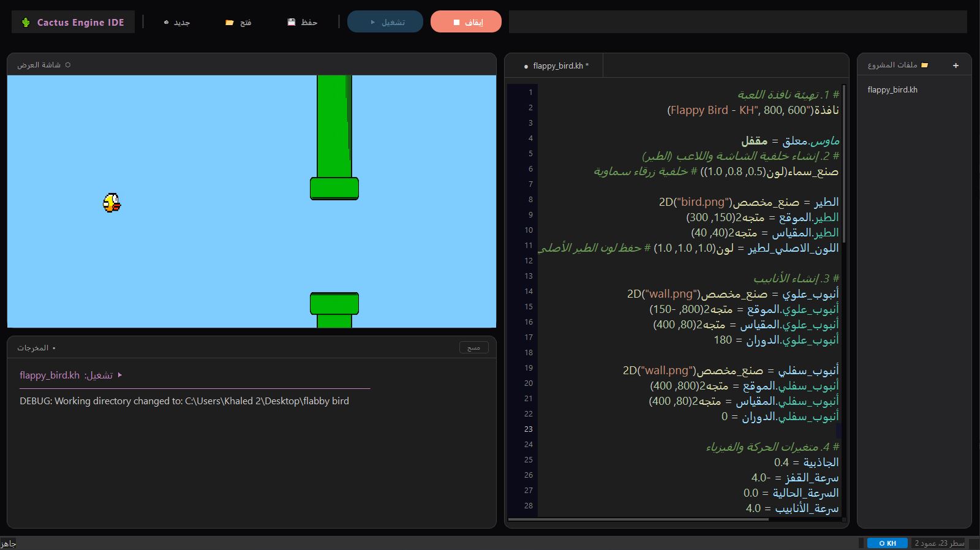
Task: Click the Cactus Engine IDE logo button
Action: [73, 22]
